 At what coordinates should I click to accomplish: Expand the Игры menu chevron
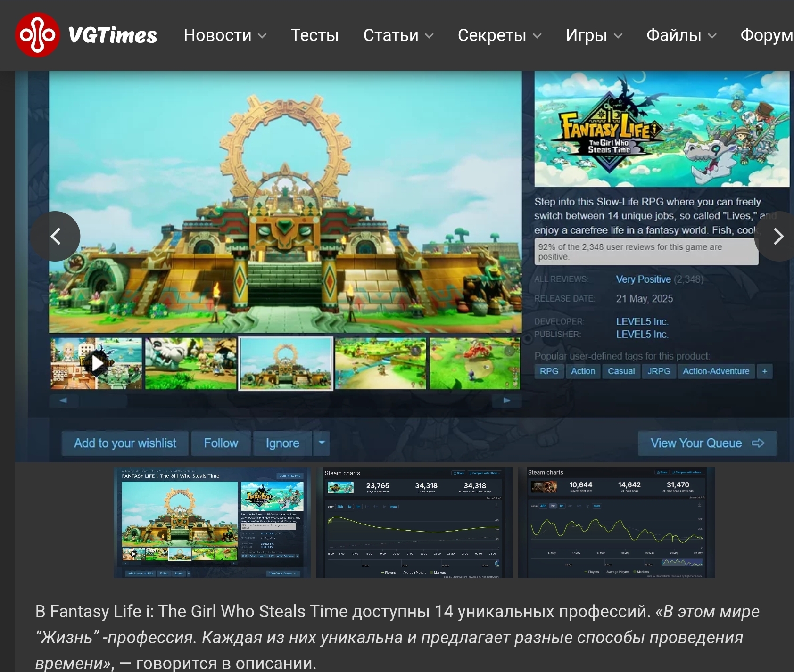[x=618, y=36]
